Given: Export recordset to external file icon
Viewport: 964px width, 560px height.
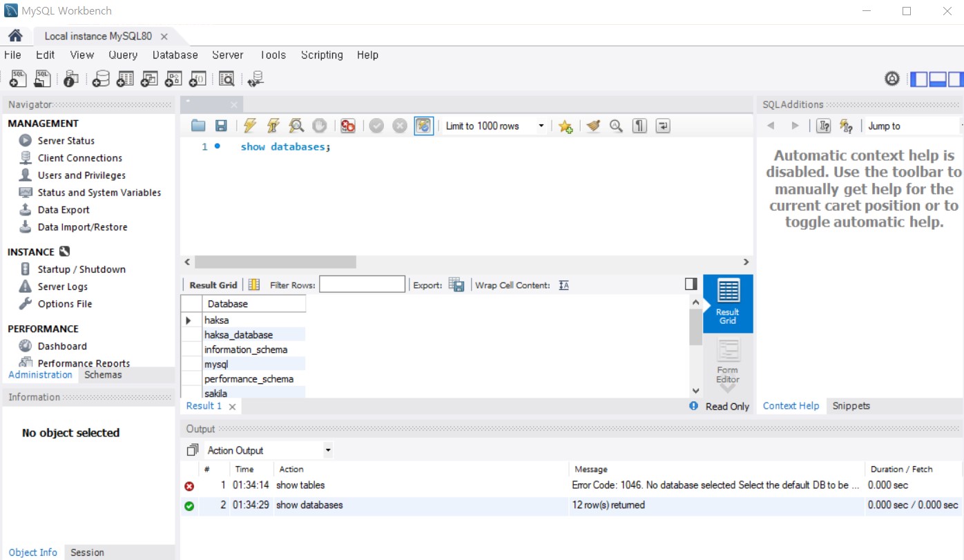Looking at the screenshot, I should coord(456,284).
